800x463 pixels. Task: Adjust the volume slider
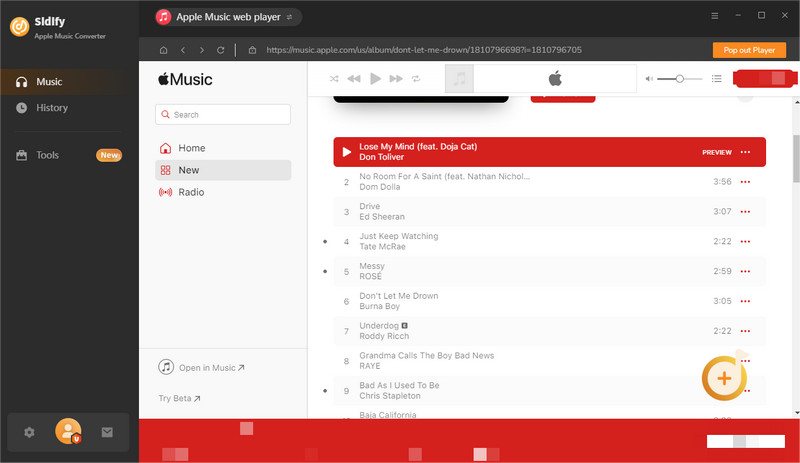click(680, 79)
